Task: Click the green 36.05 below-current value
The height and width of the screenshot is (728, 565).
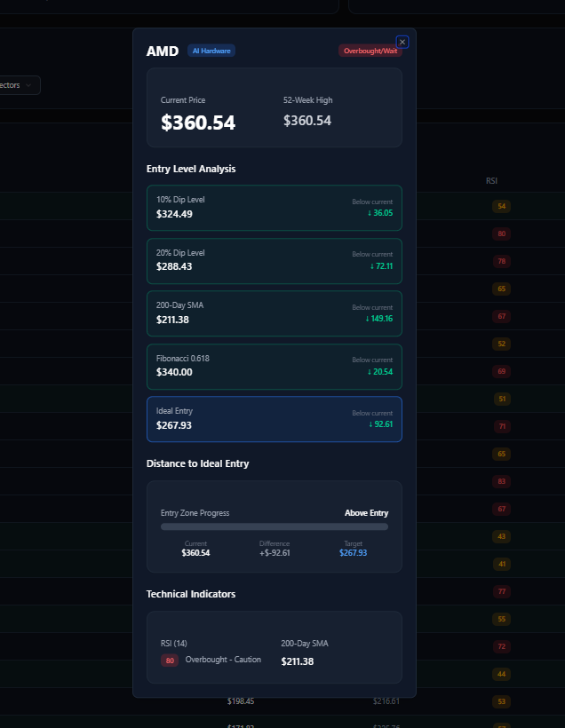Action: (380, 213)
